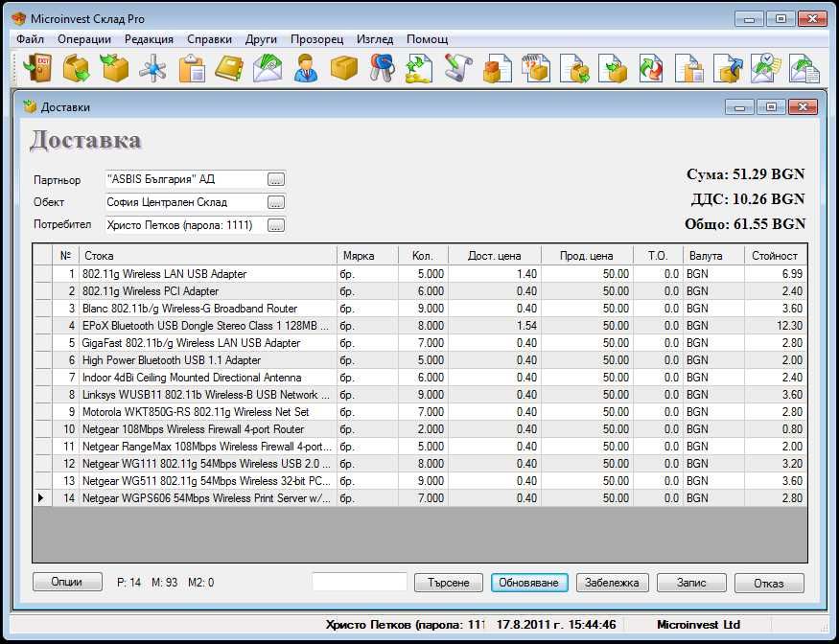Image resolution: width=839 pixels, height=644 pixels.
Task: Click the Опции button
Action: 67,583
